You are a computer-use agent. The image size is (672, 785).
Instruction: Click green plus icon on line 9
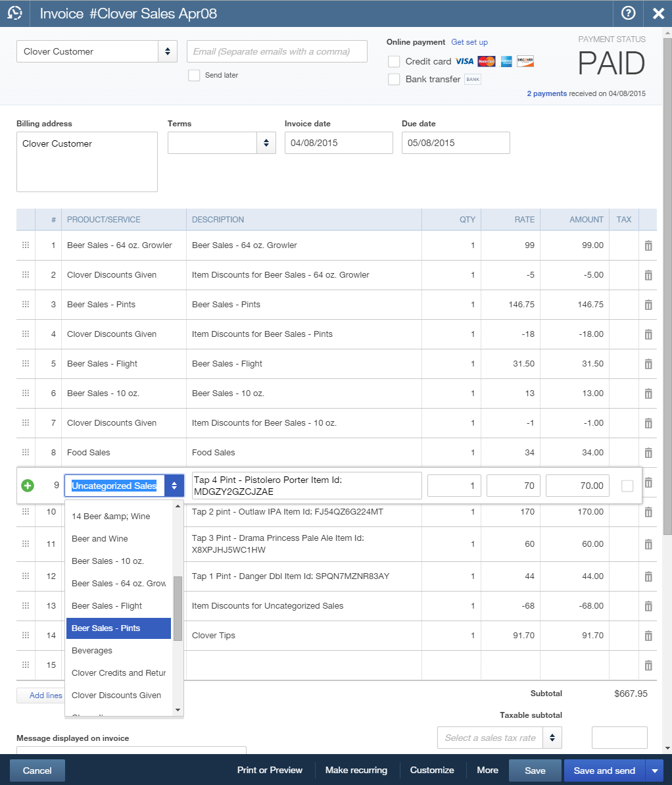point(28,486)
